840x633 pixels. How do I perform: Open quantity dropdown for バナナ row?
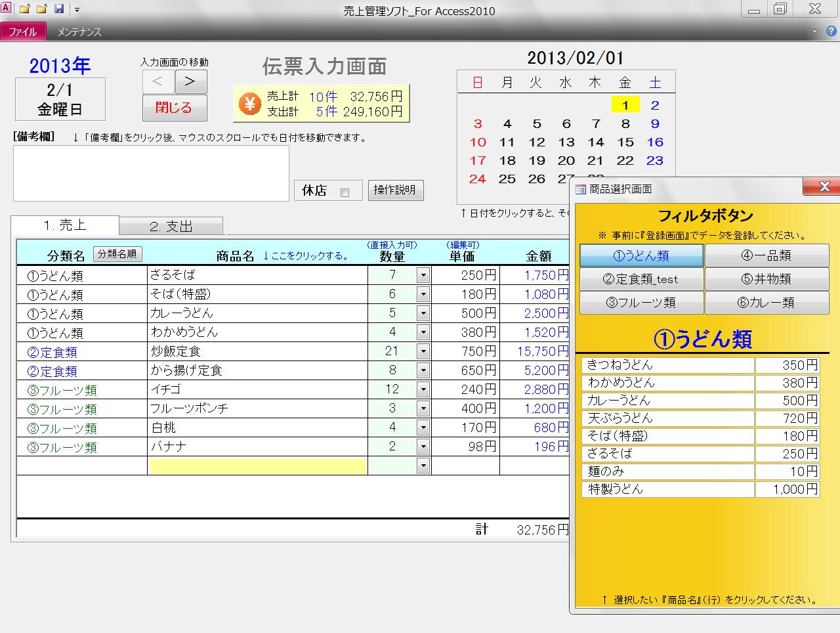(x=423, y=447)
